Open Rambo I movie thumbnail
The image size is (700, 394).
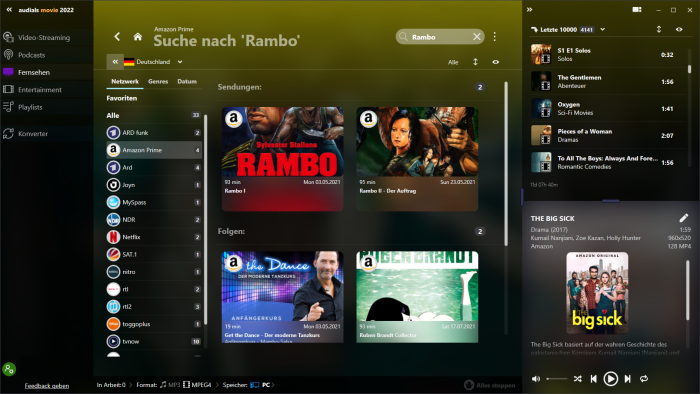click(x=283, y=142)
